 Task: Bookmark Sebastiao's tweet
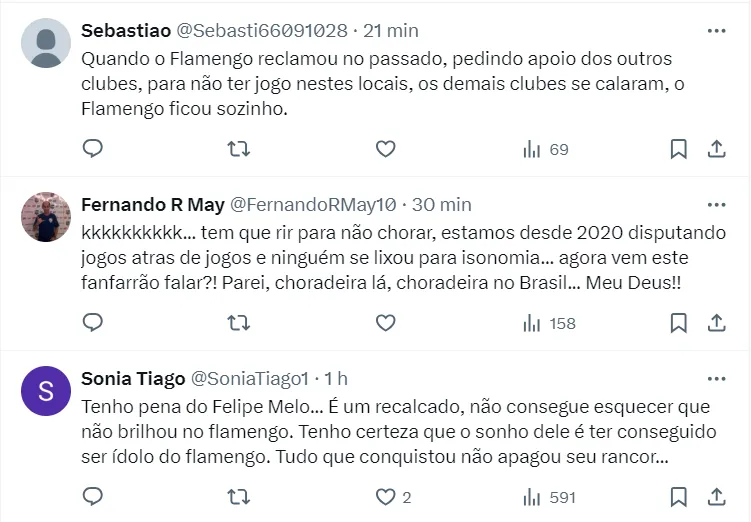(x=678, y=149)
